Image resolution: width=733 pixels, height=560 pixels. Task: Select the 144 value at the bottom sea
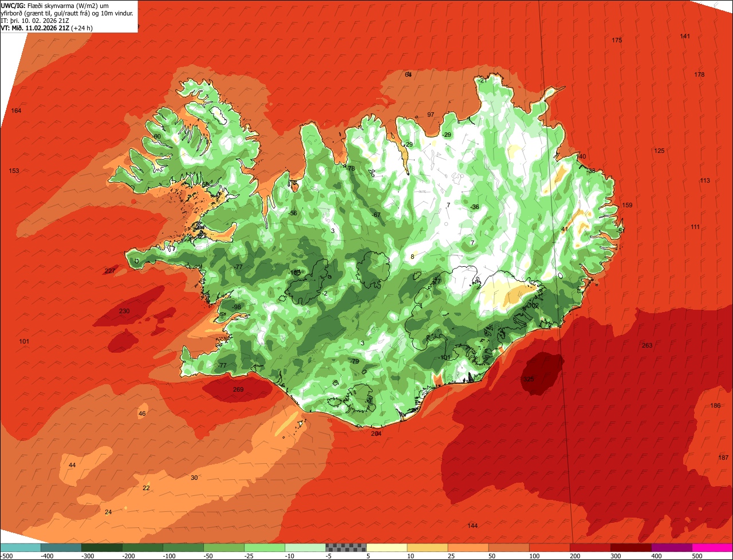[472, 526]
